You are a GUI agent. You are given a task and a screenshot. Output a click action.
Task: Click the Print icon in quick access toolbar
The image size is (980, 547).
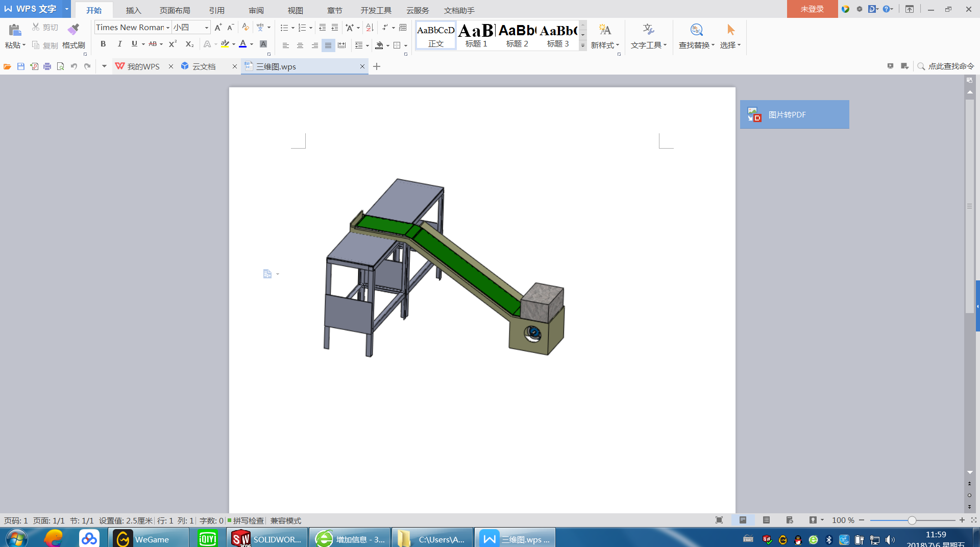(47, 66)
